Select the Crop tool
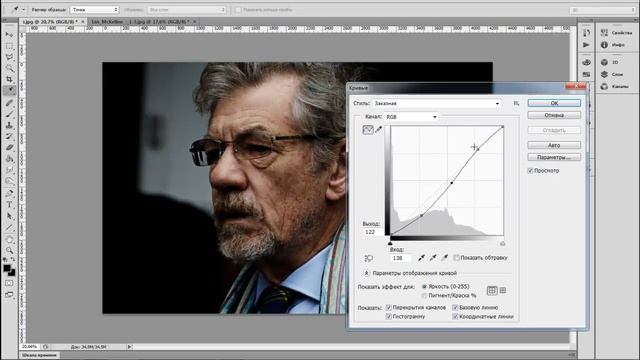This screenshot has height=360, width=640. [x=9, y=79]
